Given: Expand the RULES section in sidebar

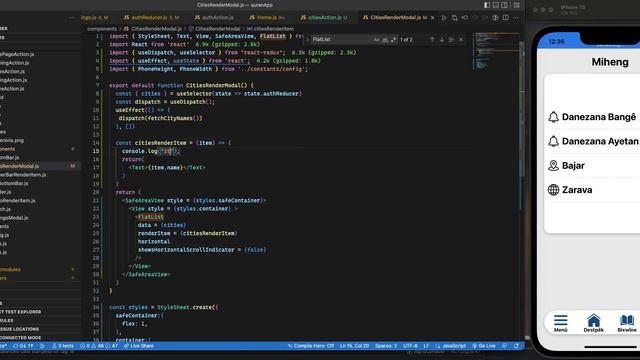Looking at the screenshot, I should click(7, 320).
